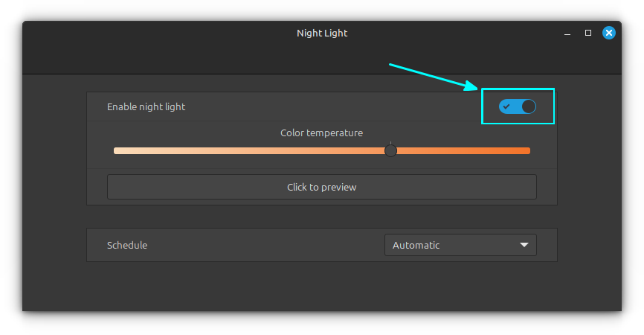Click the Schedule row label
Screen dimensions: 644x335
[x=127, y=245]
